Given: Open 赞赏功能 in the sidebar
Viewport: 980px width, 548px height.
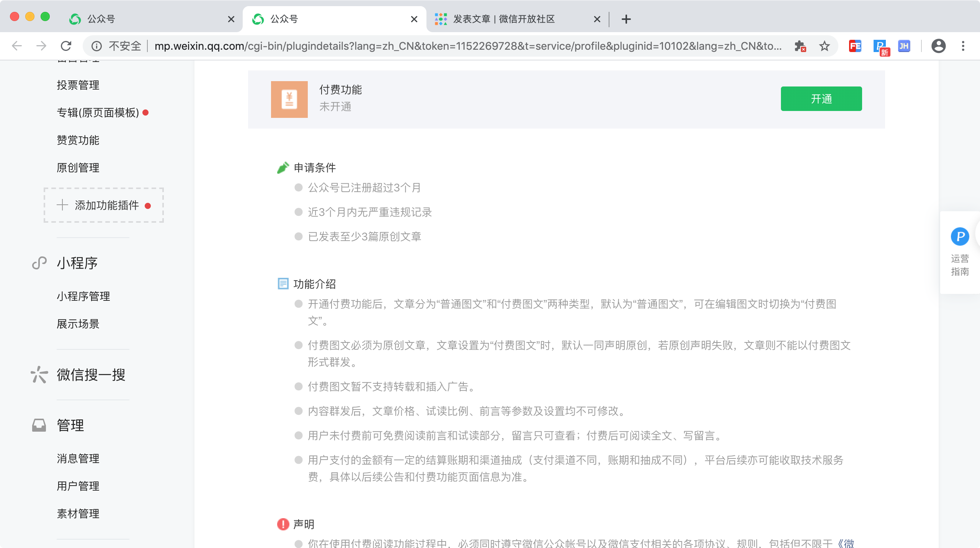Looking at the screenshot, I should point(78,140).
